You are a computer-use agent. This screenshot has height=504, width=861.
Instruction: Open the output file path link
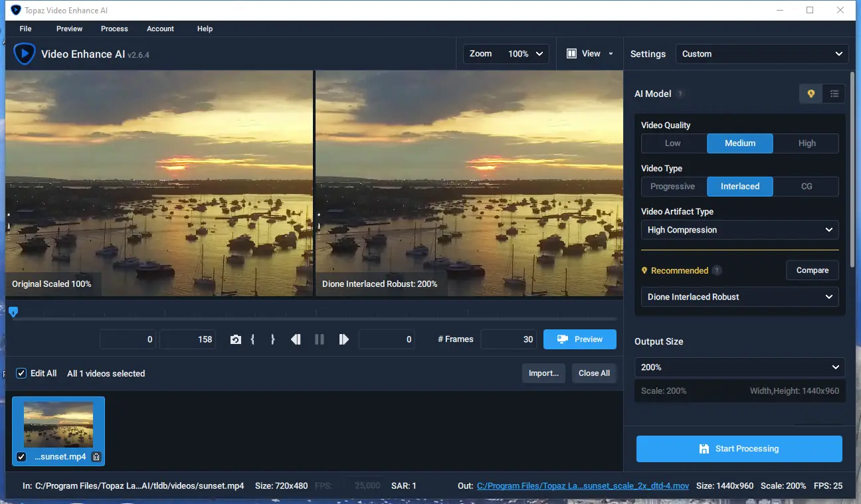[583, 485]
